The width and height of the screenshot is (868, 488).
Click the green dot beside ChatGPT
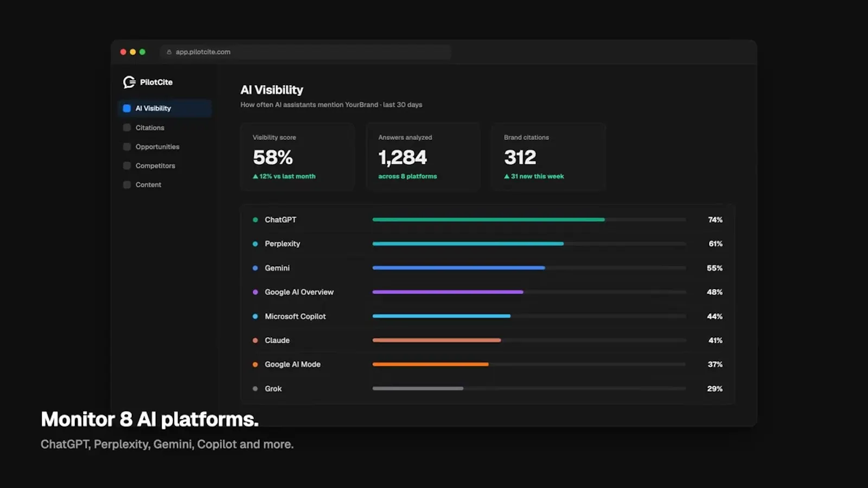pyautogui.click(x=255, y=220)
